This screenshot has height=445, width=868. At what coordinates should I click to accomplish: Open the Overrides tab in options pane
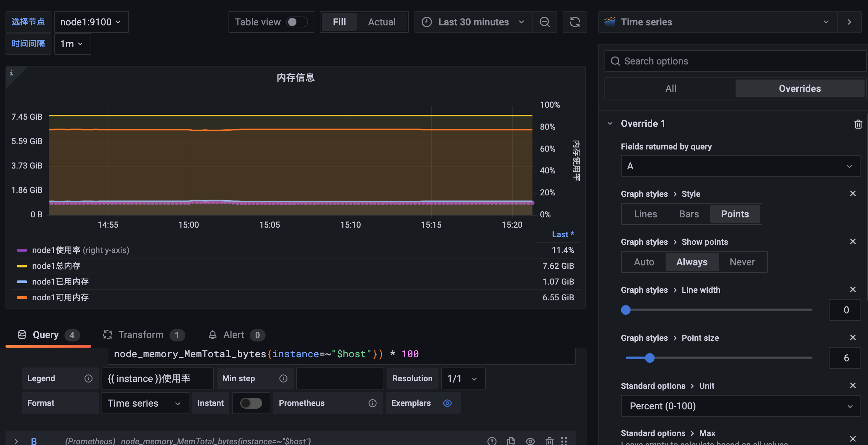pyautogui.click(x=799, y=88)
